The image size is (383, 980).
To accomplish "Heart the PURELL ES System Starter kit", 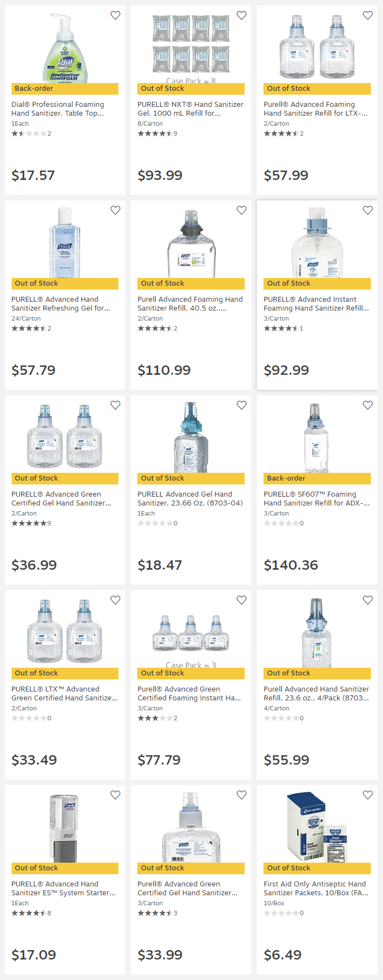I will (115, 795).
